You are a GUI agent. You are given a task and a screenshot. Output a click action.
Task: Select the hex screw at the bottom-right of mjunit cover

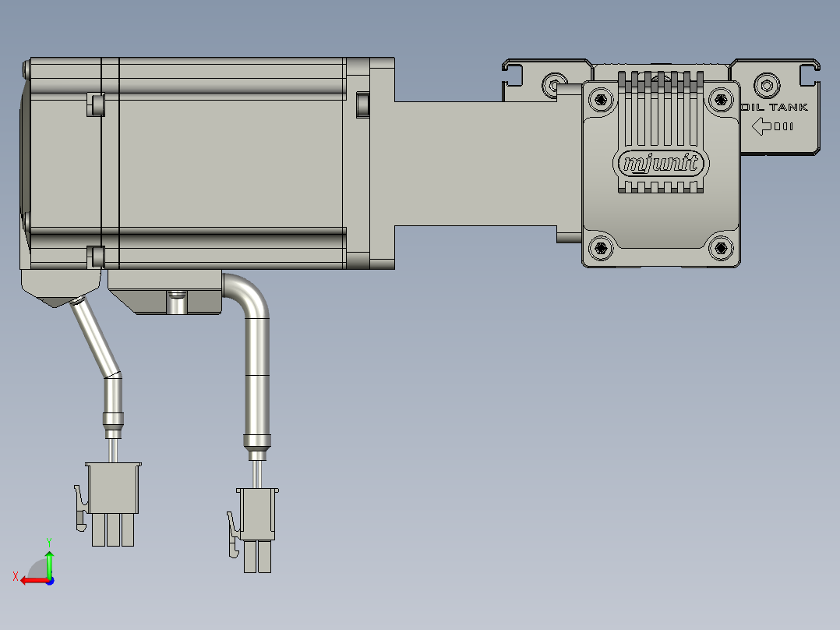tap(720, 247)
